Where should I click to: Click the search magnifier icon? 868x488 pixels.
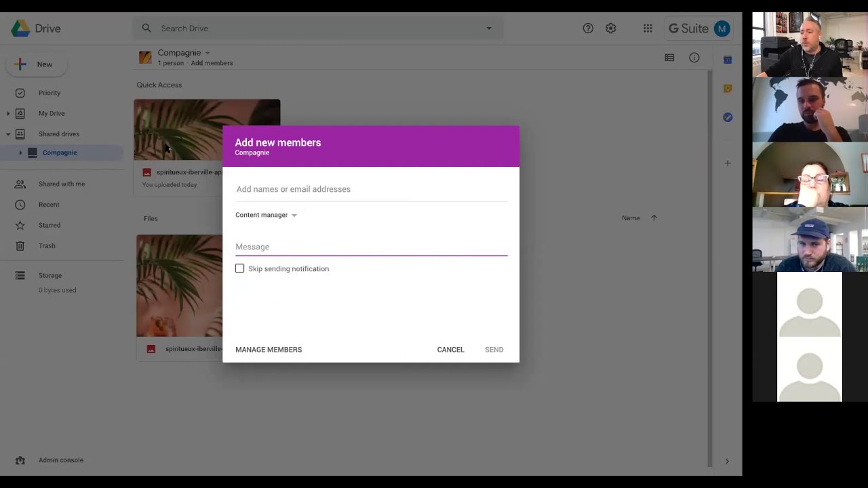(146, 28)
